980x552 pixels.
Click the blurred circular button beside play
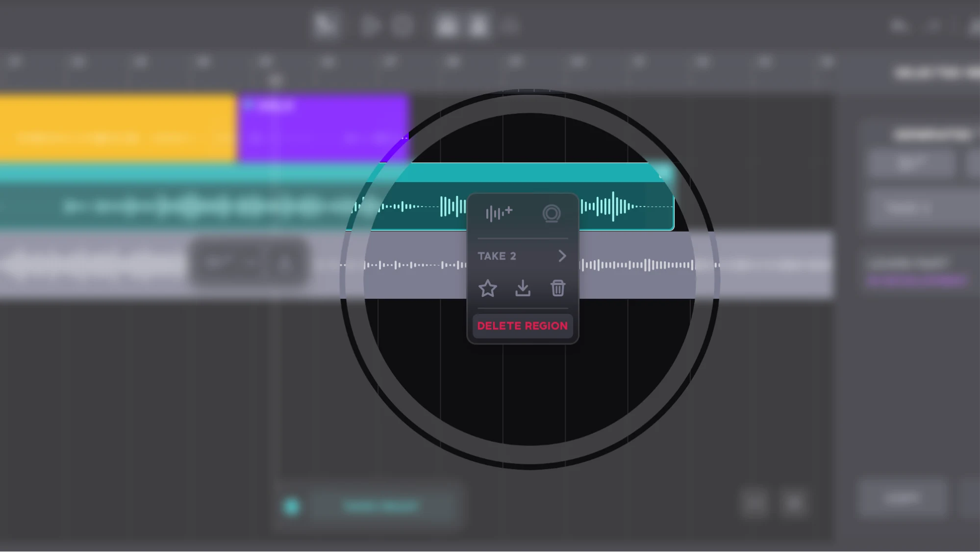pos(402,26)
